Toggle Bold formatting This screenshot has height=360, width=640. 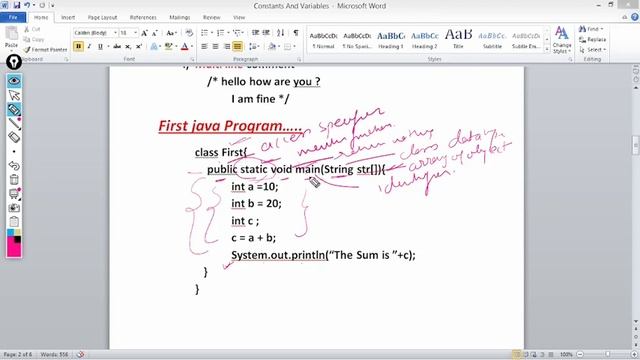click(x=78, y=47)
